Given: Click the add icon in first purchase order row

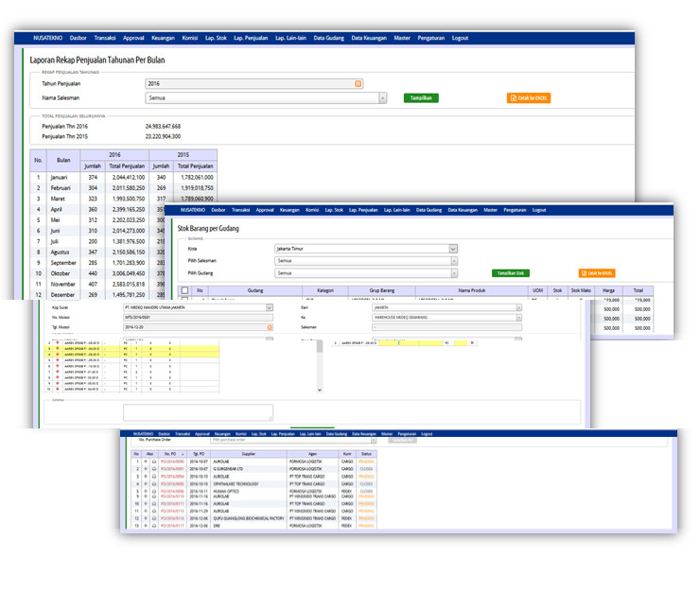Looking at the screenshot, I should 145,461.
